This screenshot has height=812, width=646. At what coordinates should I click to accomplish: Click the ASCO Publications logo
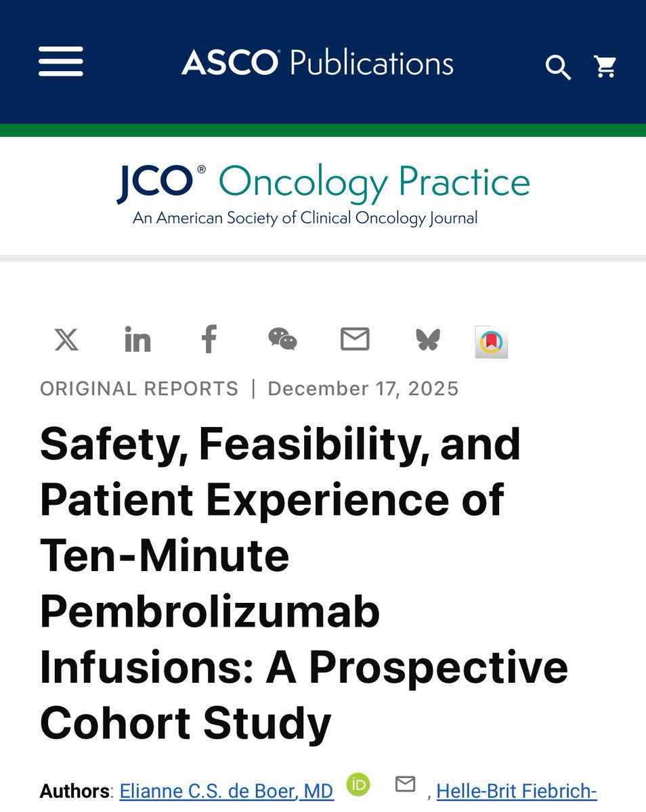tap(318, 64)
